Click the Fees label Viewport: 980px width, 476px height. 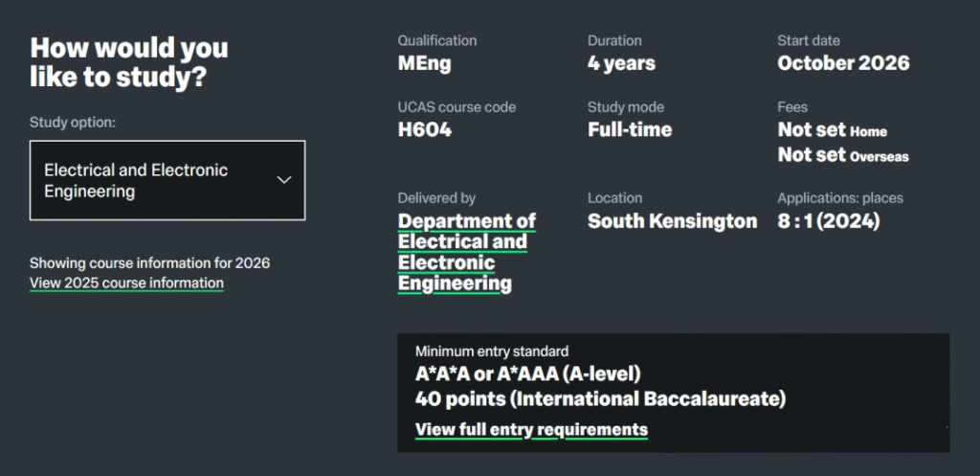coord(791,107)
